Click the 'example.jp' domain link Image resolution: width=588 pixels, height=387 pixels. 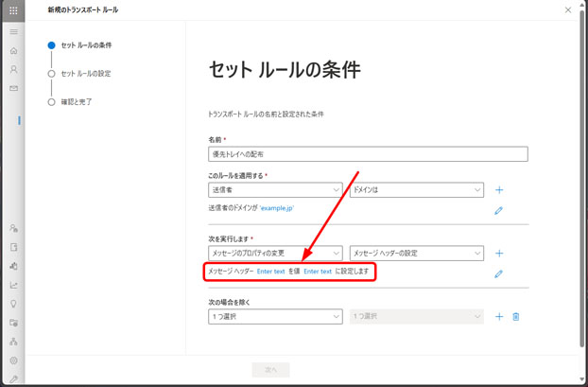(x=277, y=208)
